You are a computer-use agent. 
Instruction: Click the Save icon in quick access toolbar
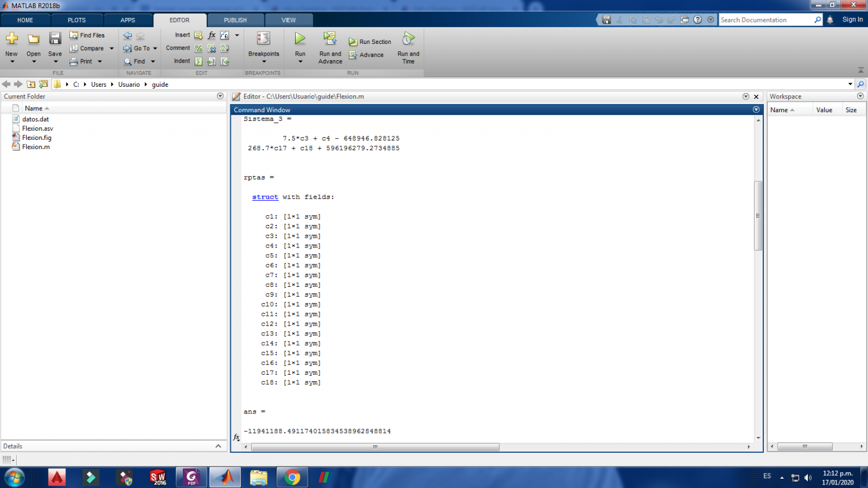tap(606, 20)
